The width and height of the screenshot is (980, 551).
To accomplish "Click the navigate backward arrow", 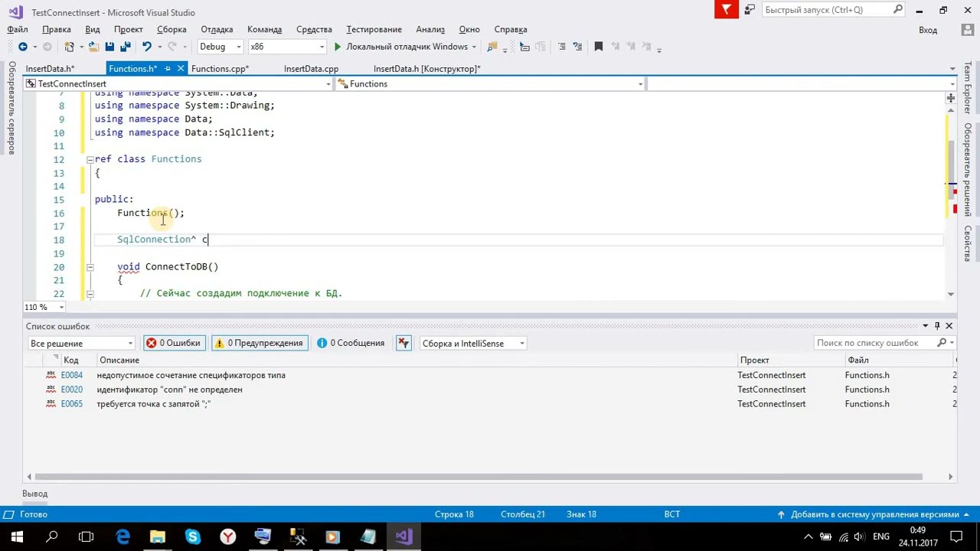I will (22, 47).
